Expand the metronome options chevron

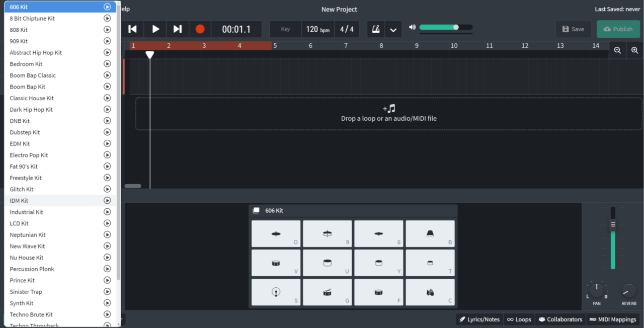[x=393, y=29]
